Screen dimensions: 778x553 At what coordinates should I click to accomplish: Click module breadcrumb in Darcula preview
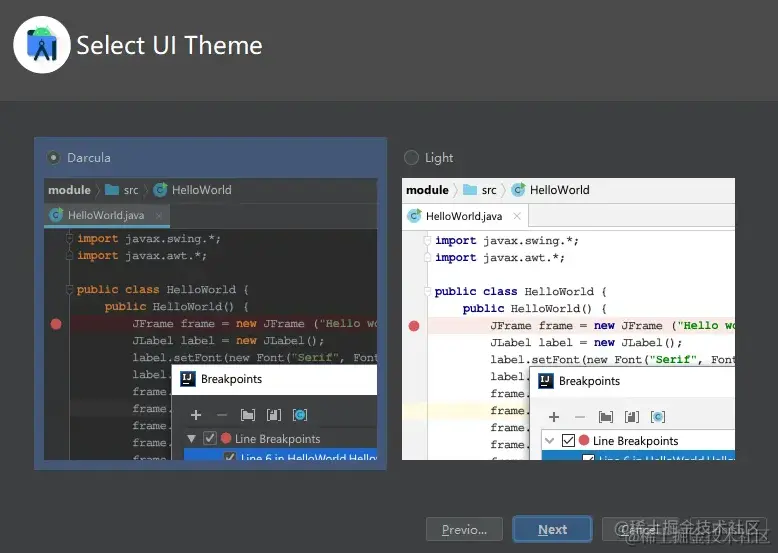pyautogui.click(x=69, y=190)
